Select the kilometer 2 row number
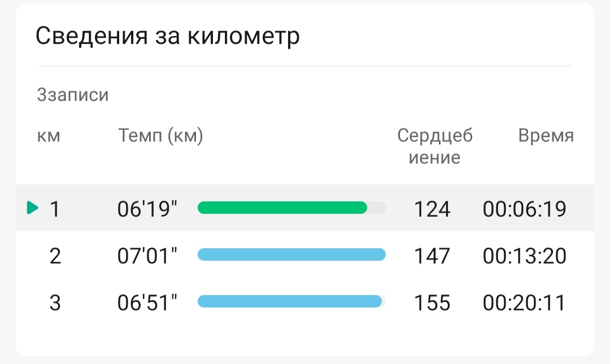 (x=55, y=256)
